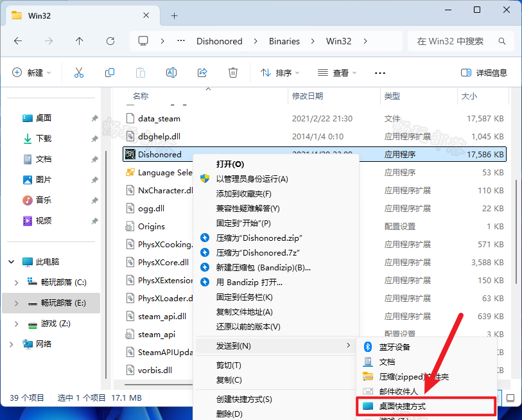Screen dimensions: 522x420
Task: Choose 打开(O) from the context menu
Action: (231, 164)
